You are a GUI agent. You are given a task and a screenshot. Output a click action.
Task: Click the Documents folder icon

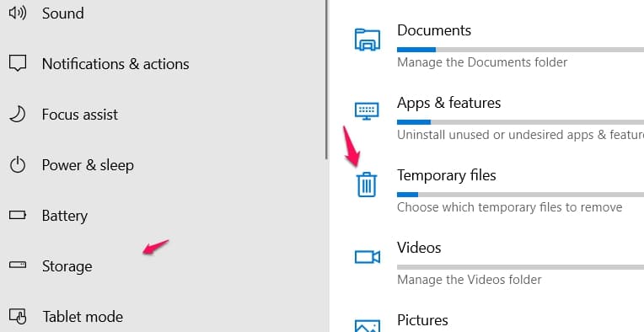click(368, 40)
